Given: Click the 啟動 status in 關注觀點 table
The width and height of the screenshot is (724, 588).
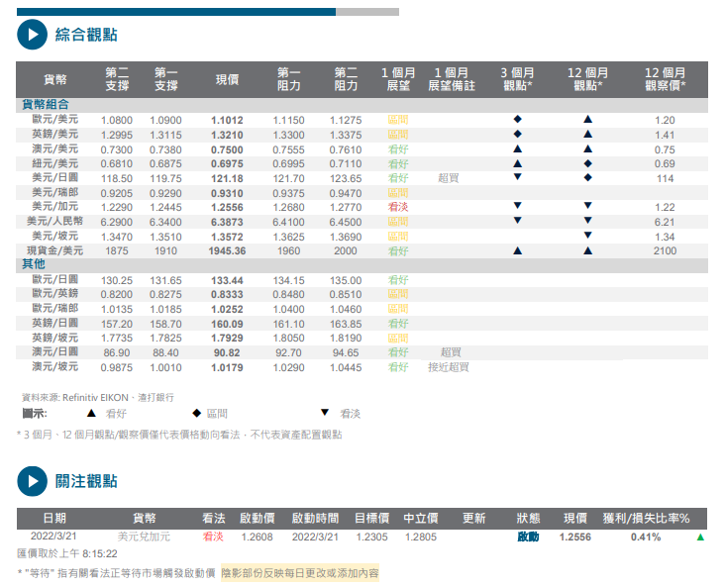Looking at the screenshot, I should click(528, 537).
